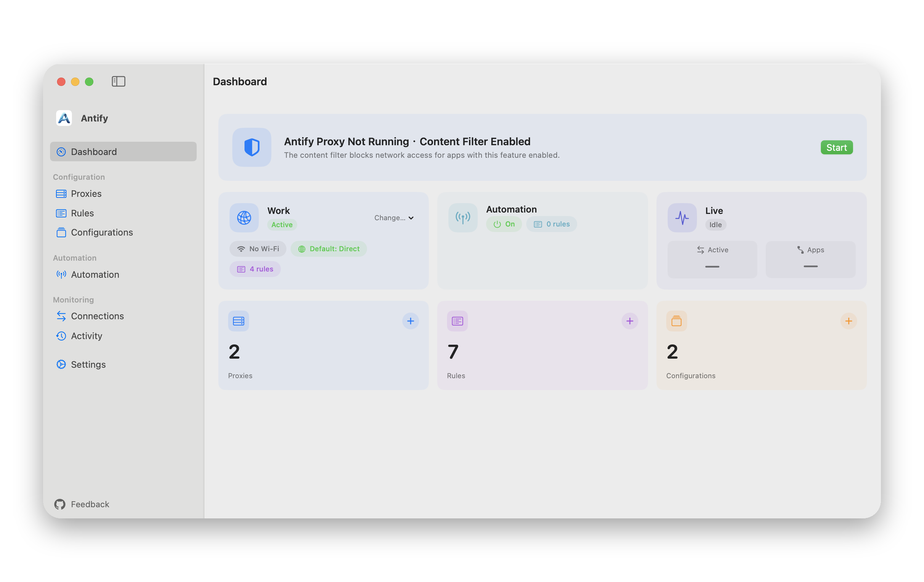924x582 pixels.
Task: Click the Antify app logo
Action: coord(64,118)
